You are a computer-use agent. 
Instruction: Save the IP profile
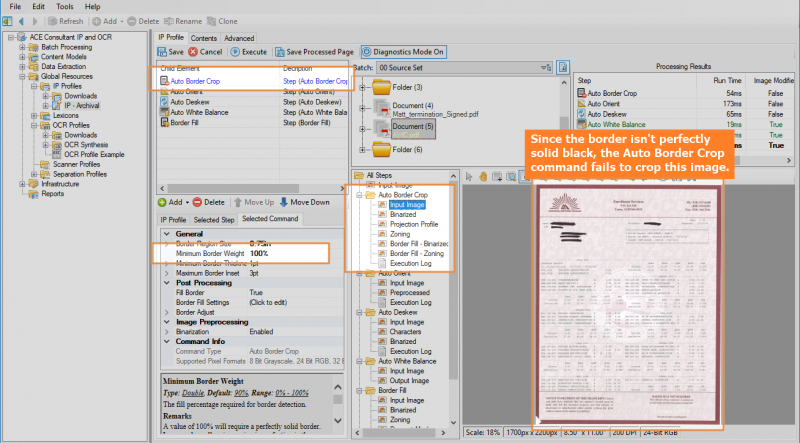(x=170, y=52)
